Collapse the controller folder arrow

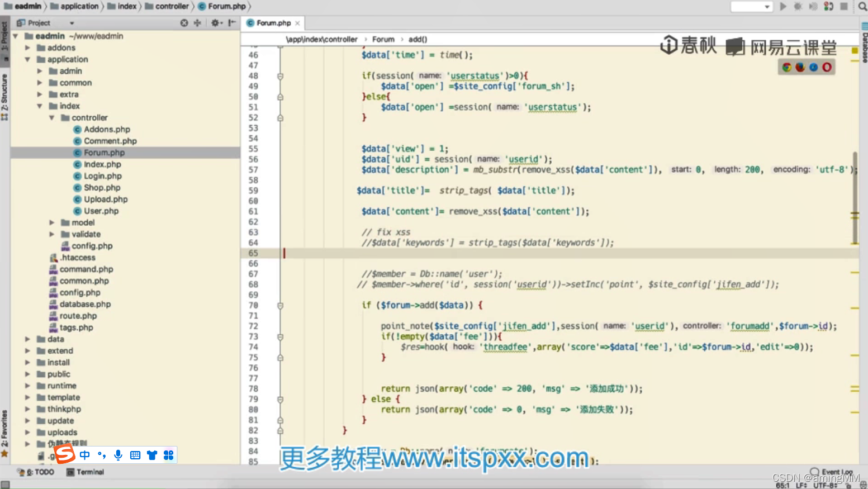coord(51,118)
